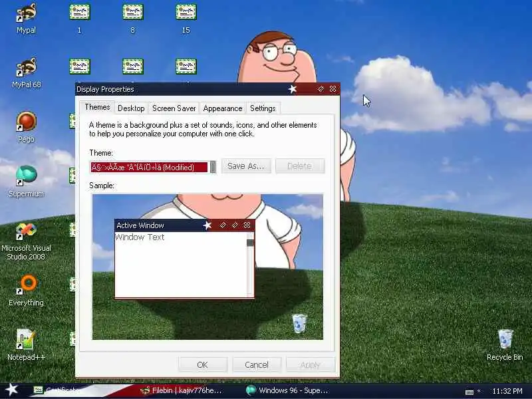This screenshot has height=399, width=532.
Task: Confirm with the OK button
Action: pyautogui.click(x=203, y=364)
